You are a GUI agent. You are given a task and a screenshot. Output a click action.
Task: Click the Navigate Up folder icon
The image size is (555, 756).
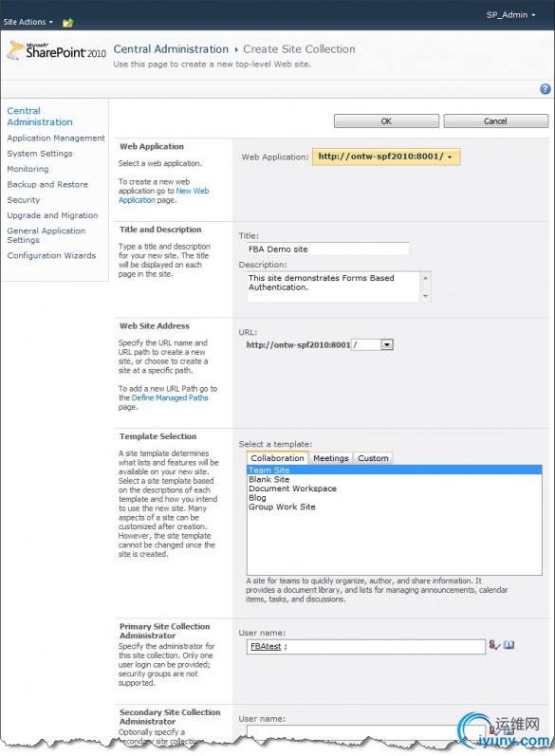click(68, 22)
